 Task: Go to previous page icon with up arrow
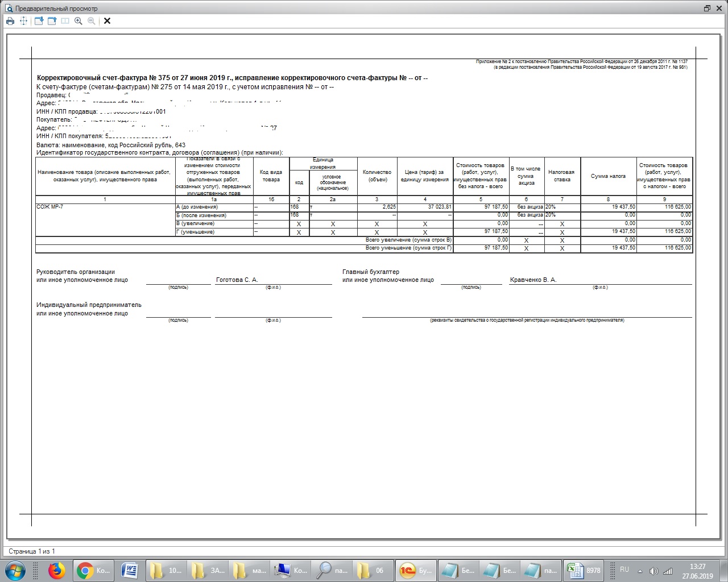coord(52,21)
